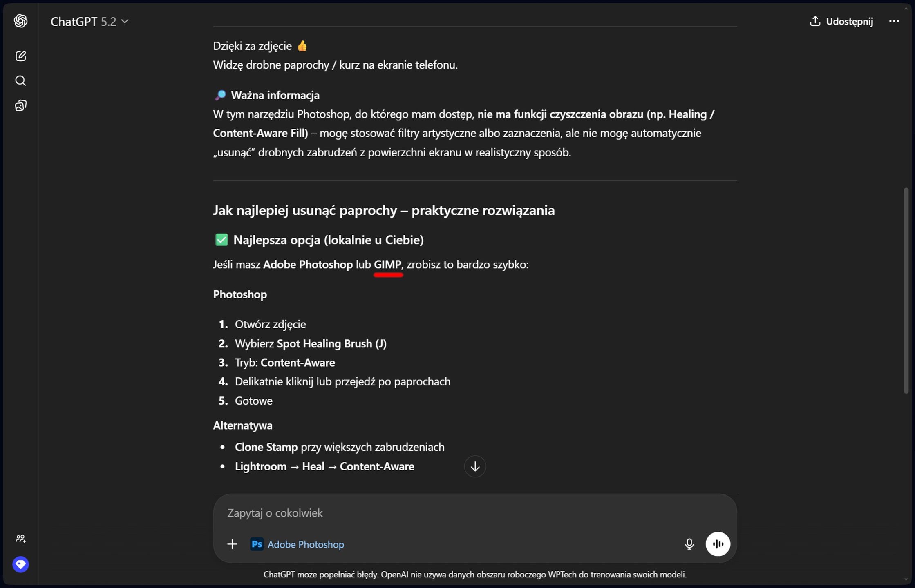This screenshot has width=915, height=588.
Task: Click the scrollbar down arrow
Action: 906,579
